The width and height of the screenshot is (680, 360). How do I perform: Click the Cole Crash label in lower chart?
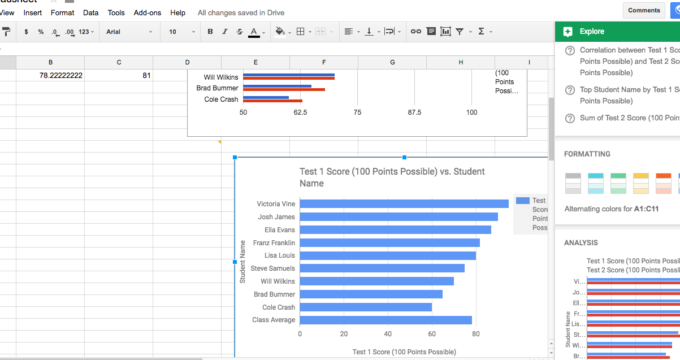[278, 307]
